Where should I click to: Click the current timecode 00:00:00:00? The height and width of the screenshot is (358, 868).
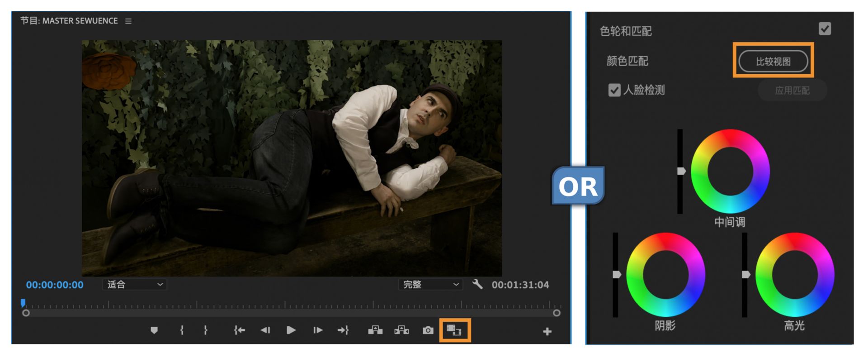tap(55, 285)
